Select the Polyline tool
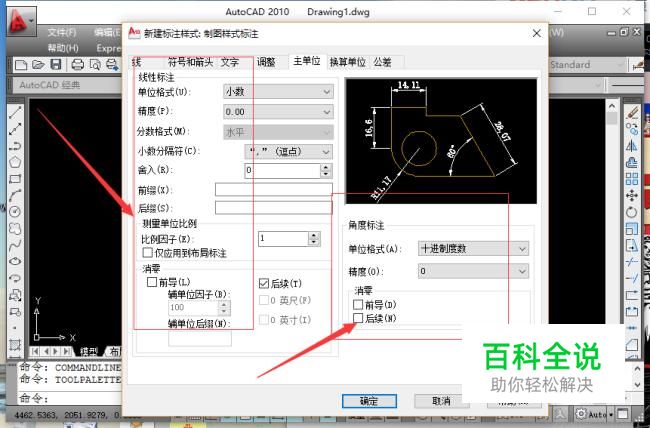 (15, 146)
